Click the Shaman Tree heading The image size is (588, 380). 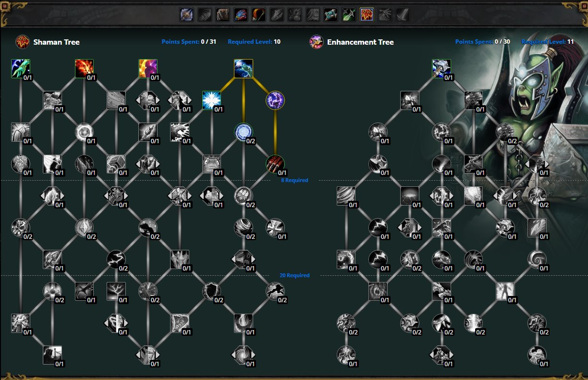point(57,42)
